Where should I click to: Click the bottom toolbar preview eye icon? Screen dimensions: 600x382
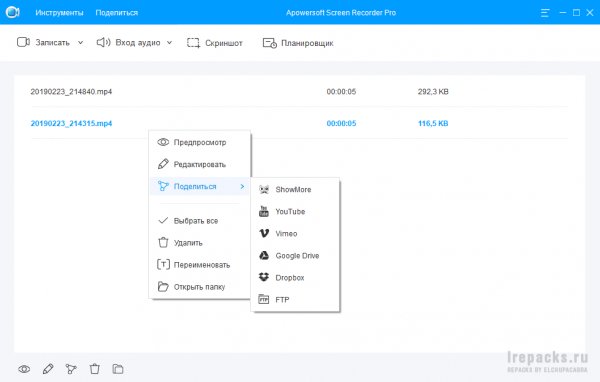[x=24, y=369]
